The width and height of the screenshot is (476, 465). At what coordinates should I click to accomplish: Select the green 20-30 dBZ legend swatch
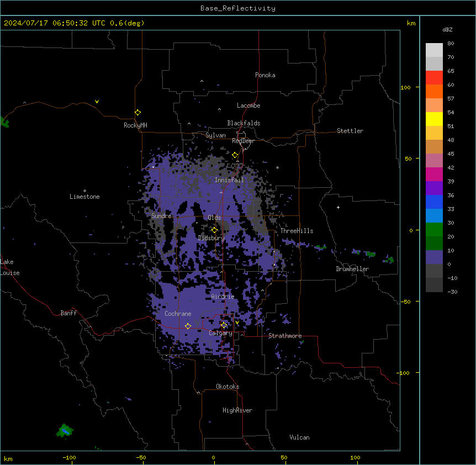[434, 230]
